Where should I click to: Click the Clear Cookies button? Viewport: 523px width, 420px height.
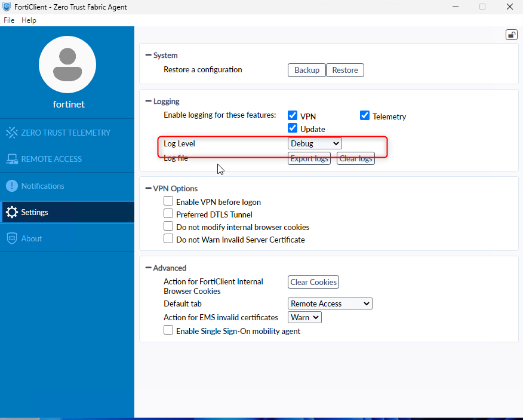click(313, 282)
